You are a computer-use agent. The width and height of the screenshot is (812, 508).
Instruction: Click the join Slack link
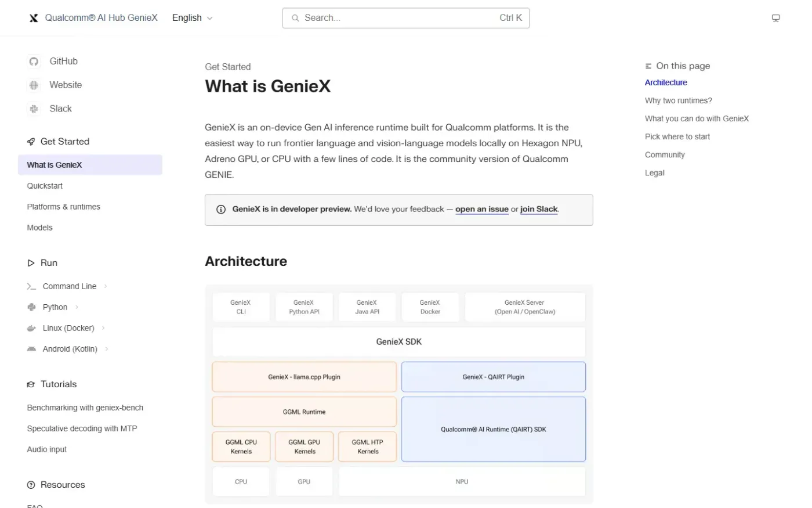click(x=539, y=210)
